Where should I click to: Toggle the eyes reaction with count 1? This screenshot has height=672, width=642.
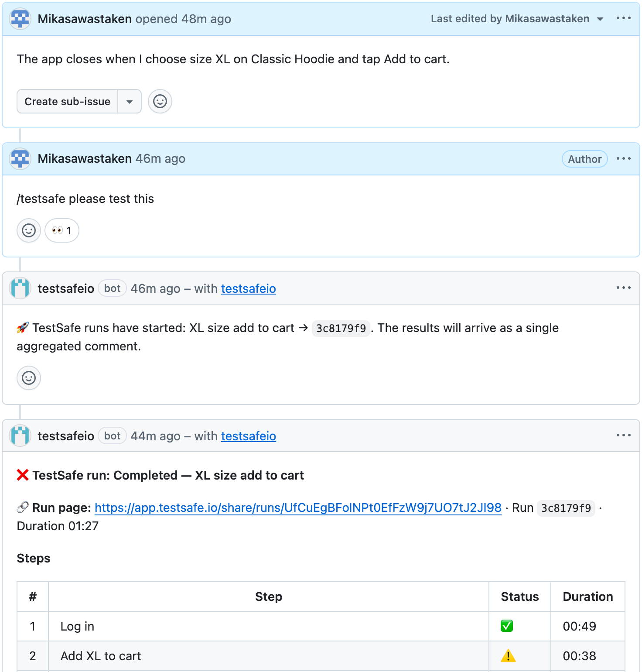(x=62, y=230)
